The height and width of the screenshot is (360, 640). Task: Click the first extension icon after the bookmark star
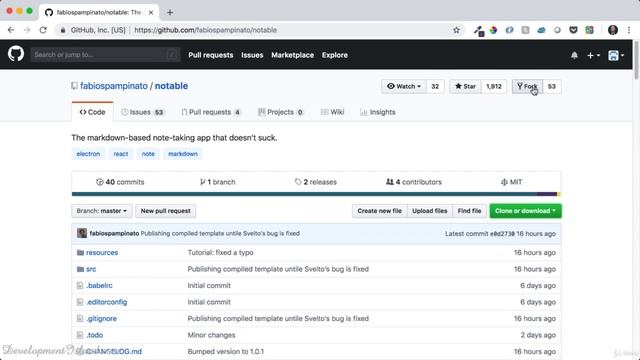[479, 31]
